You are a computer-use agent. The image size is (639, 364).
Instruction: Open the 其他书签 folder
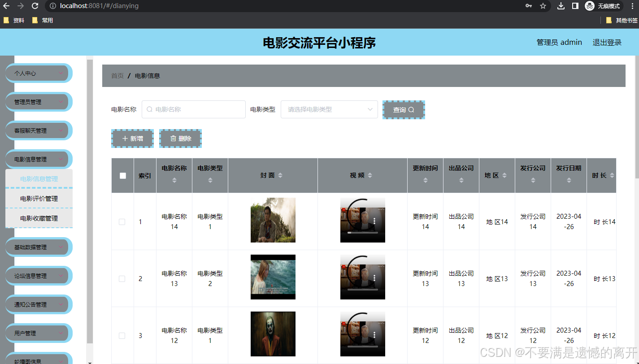point(621,20)
